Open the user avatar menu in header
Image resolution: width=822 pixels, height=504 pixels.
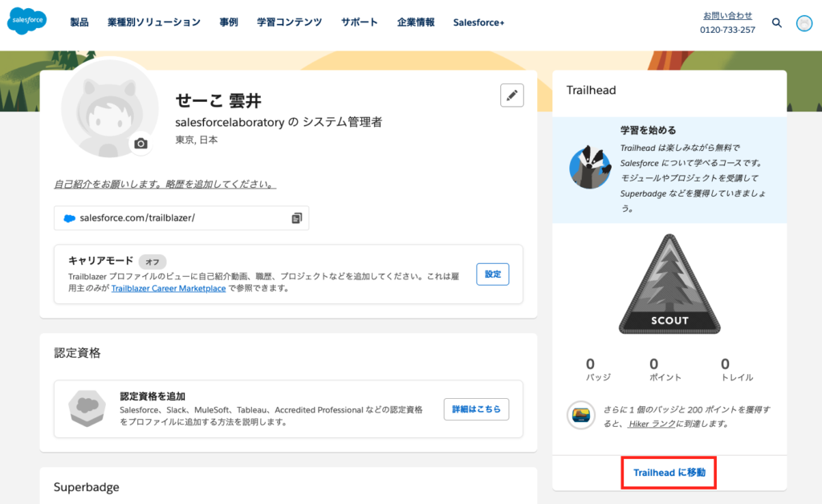tap(804, 23)
